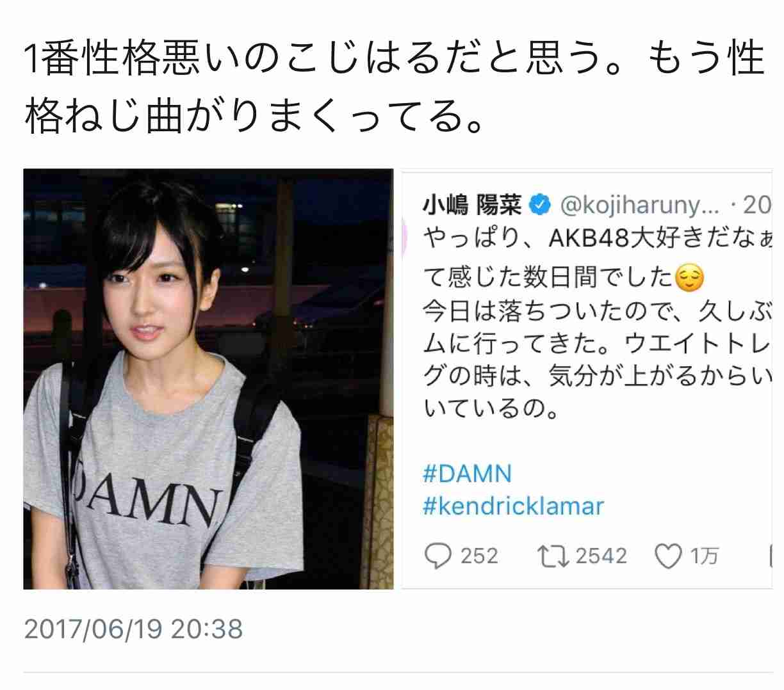Click the relieved face emoji
Screen dimensions: 784x690
(x=689, y=277)
